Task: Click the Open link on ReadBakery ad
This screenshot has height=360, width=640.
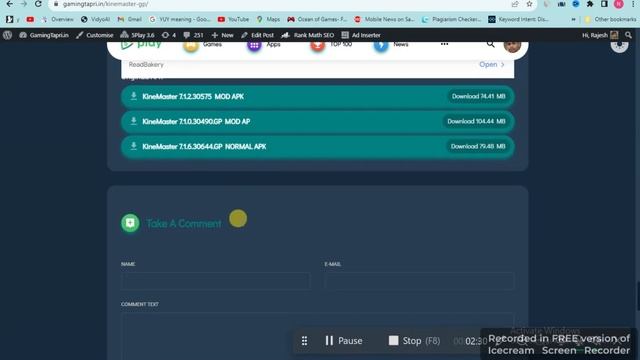Action: (x=492, y=64)
